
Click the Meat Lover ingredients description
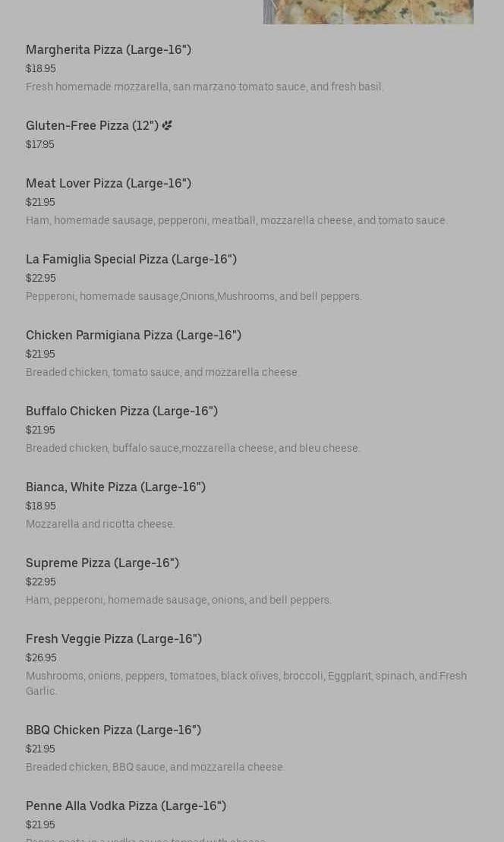[237, 221]
